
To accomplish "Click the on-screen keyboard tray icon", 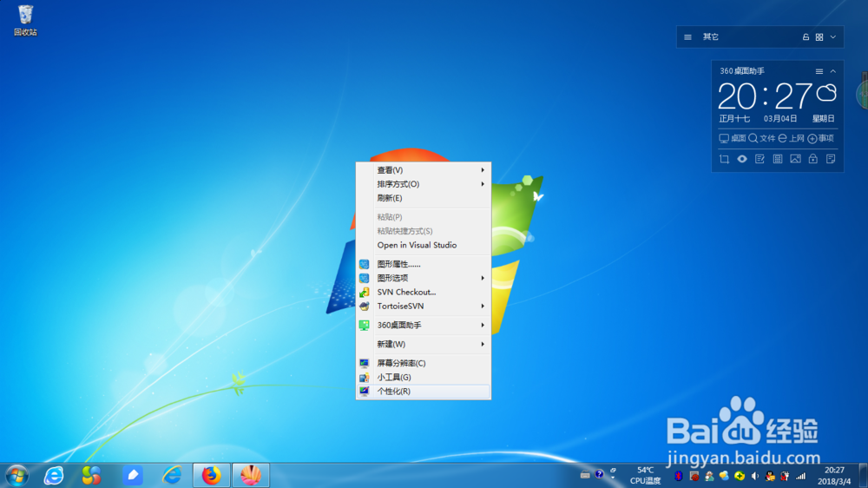I will tap(584, 475).
